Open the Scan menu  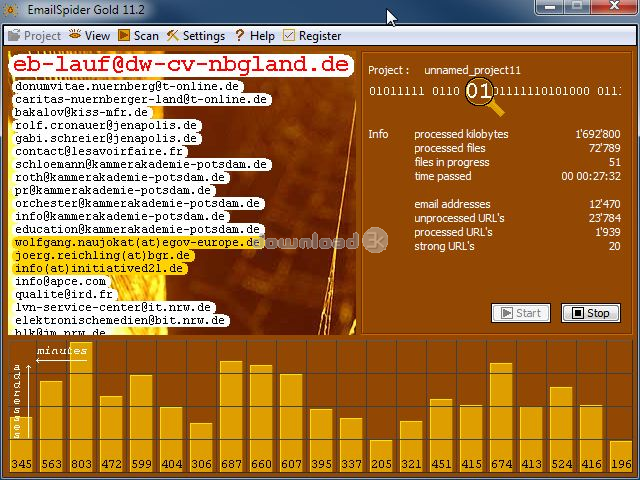click(138, 36)
